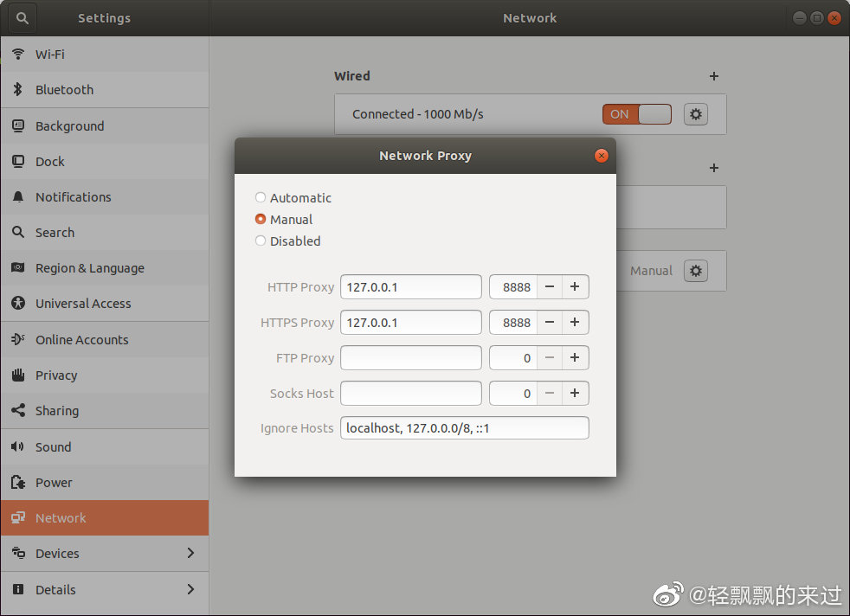Decrease the Socks Host port
The image size is (850, 616).
click(x=550, y=394)
